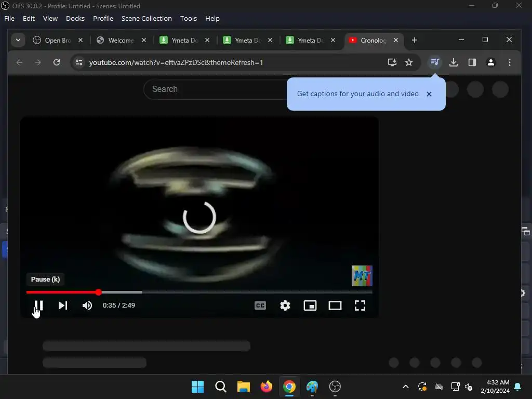Viewport: 532px width, 399px height.
Task: Open video settings gear
Action: coord(285,305)
